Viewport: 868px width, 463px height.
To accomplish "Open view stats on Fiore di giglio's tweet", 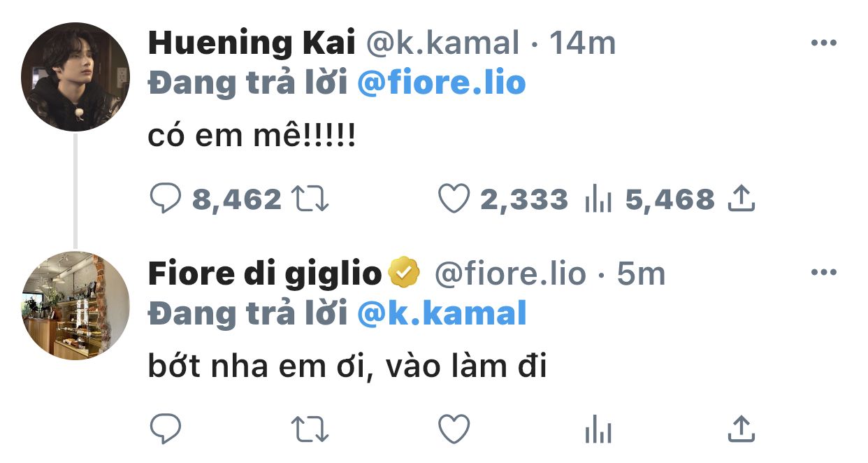I will (598, 428).
